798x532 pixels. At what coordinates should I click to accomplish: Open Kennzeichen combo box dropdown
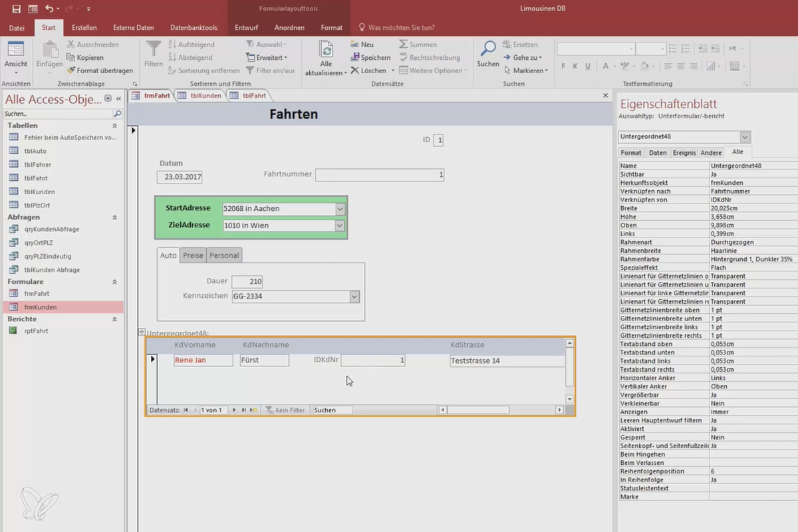tap(354, 296)
